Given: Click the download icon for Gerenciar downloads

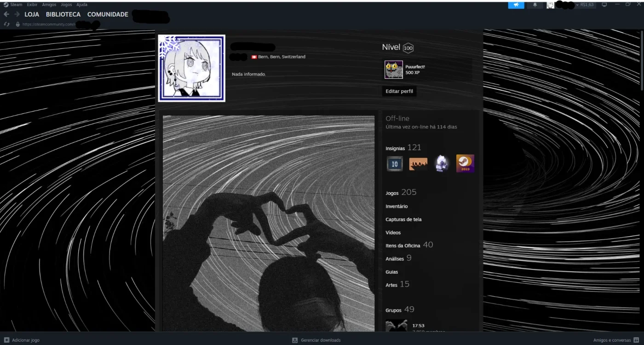Looking at the screenshot, I should pyautogui.click(x=295, y=340).
